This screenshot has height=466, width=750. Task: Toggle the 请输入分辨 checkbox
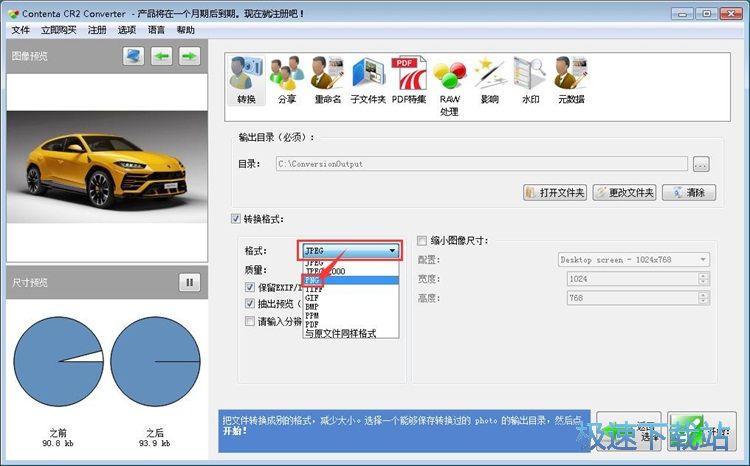pos(250,321)
